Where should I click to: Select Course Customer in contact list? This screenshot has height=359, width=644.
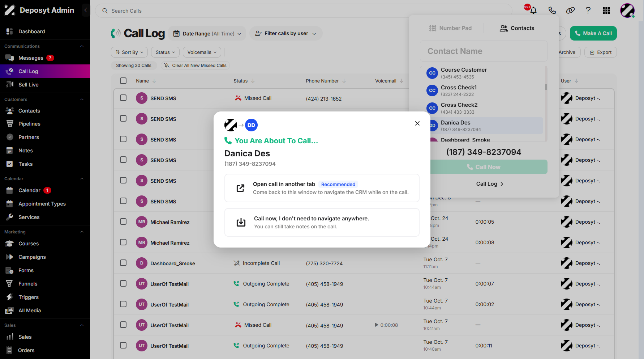[x=482, y=73]
